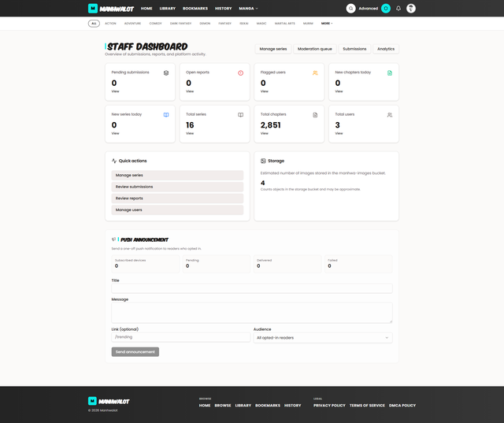Screen dimensions: 504x423
Task: Focus the Link (optional) field
Action: click(x=180, y=337)
